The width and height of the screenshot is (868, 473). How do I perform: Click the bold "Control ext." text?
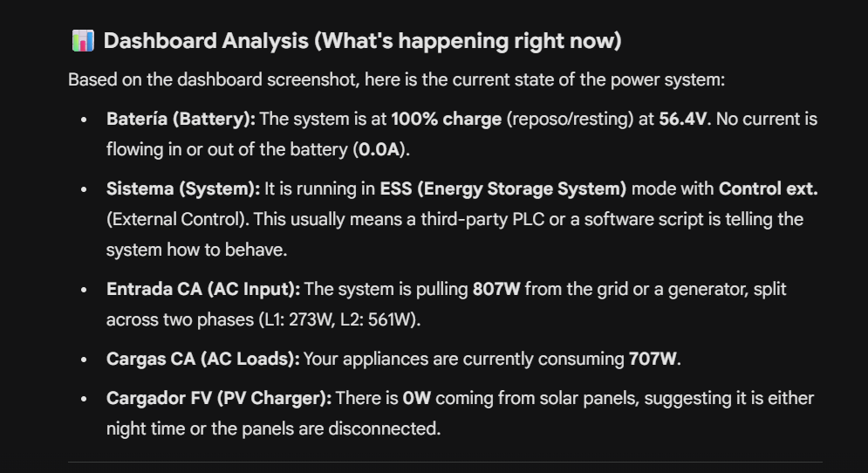click(x=768, y=189)
